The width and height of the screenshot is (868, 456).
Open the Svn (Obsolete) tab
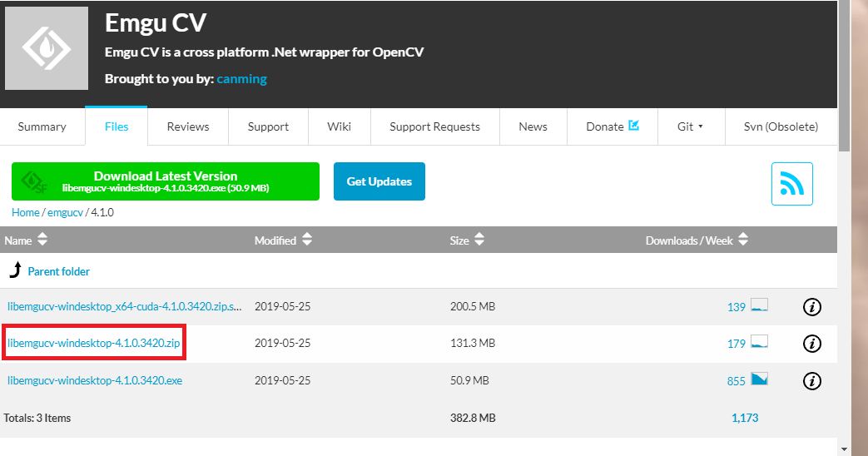[x=781, y=126]
